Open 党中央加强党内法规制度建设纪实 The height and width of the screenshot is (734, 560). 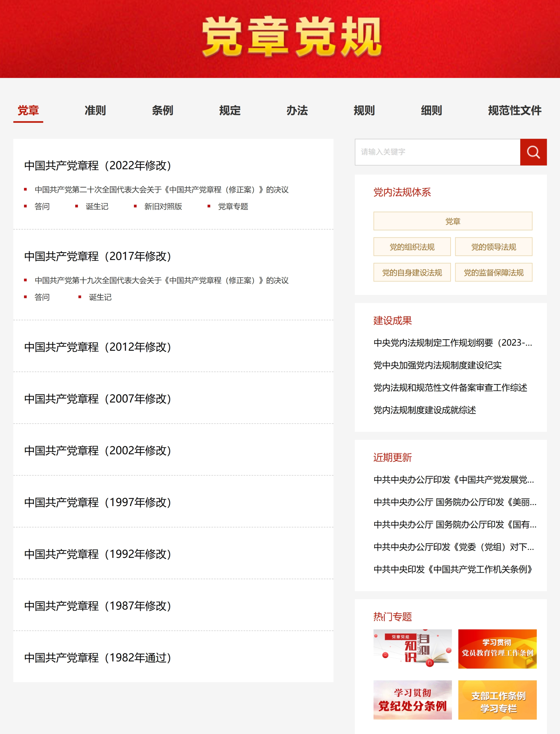point(437,365)
